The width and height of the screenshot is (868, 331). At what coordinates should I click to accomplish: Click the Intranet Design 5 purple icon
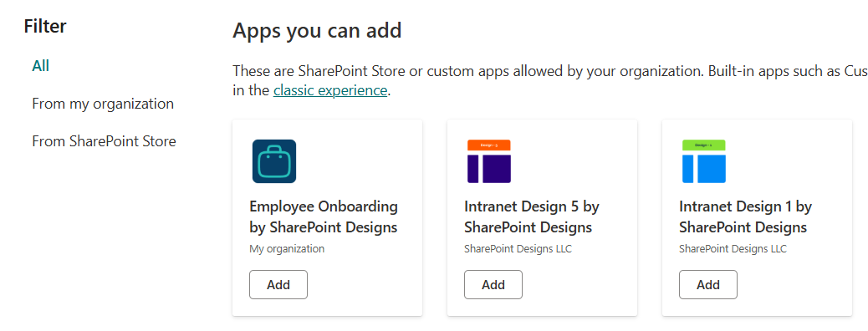tap(489, 161)
